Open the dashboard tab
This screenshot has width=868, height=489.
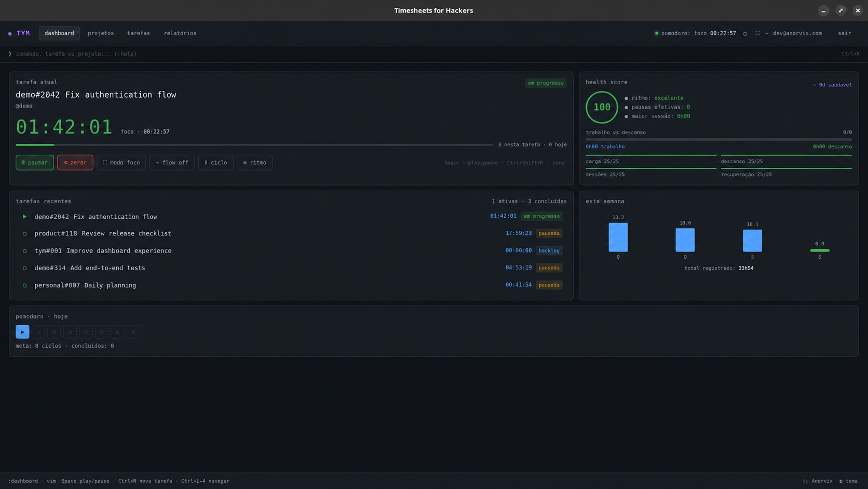click(x=59, y=33)
